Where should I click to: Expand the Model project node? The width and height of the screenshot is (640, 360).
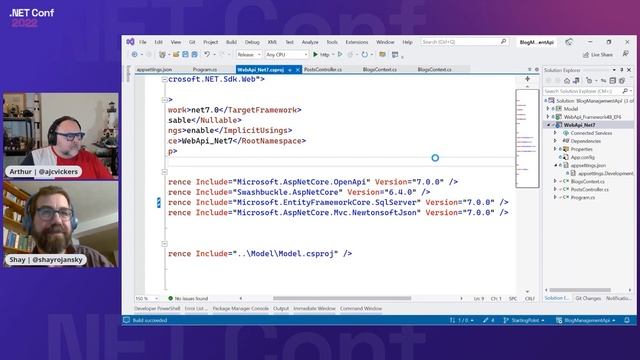click(548, 109)
